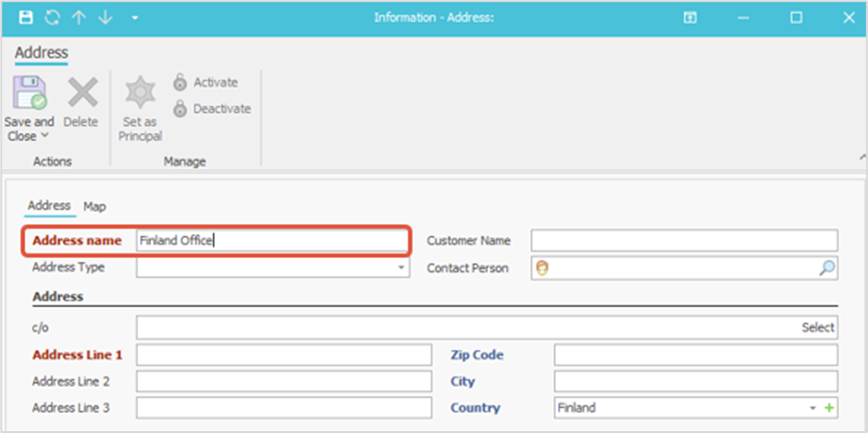Open quick access toolbar customize dropdown
The height and width of the screenshot is (433, 868).
click(x=135, y=18)
